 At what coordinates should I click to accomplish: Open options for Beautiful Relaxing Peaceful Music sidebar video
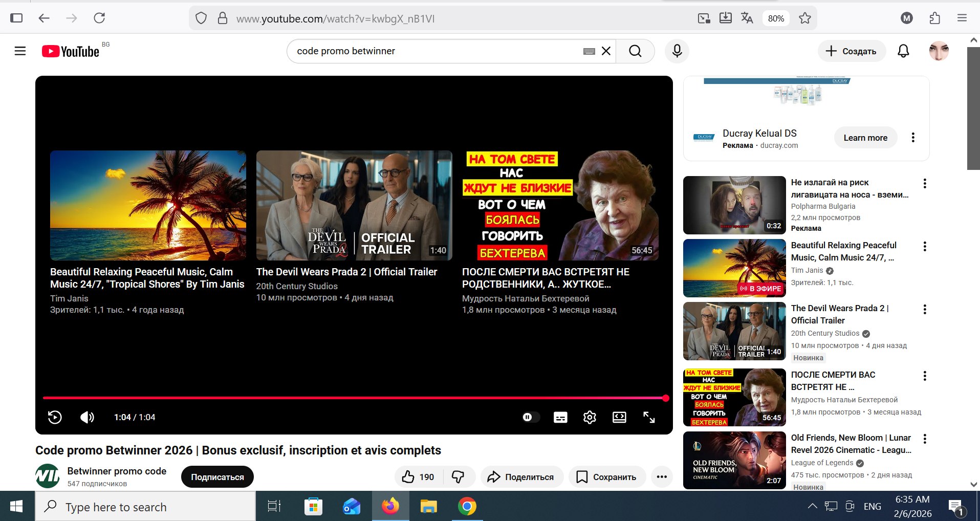click(925, 246)
